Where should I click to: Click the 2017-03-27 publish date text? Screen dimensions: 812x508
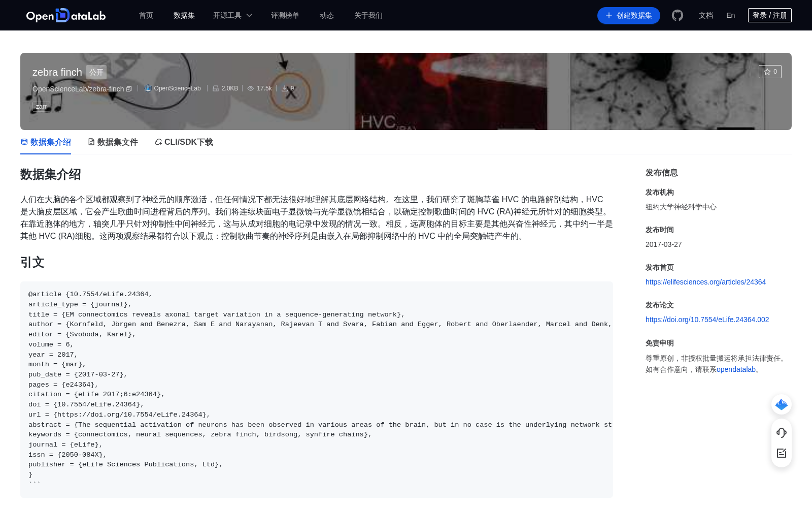(x=663, y=244)
